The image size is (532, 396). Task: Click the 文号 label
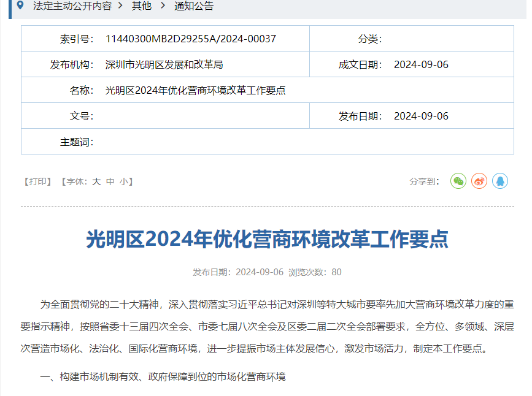click(82, 116)
